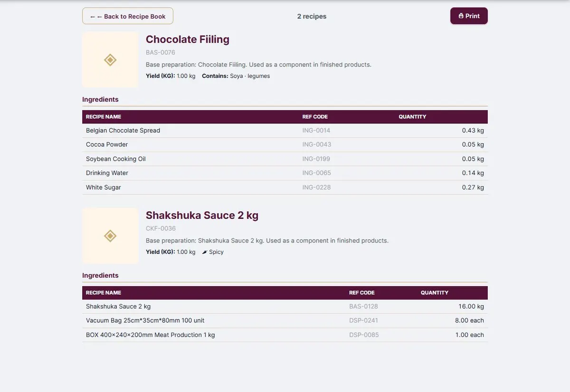Click ref code DSP-0241
Image resolution: width=570 pixels, height=392 pixels.
(364, 320)
